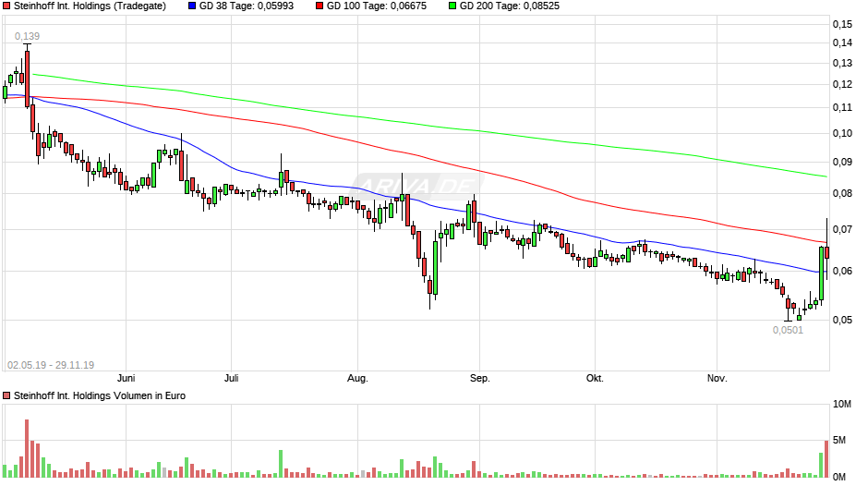
Task: Click the 0,14 price axis label
Action: pyautogui.click(x=842, y=43)
